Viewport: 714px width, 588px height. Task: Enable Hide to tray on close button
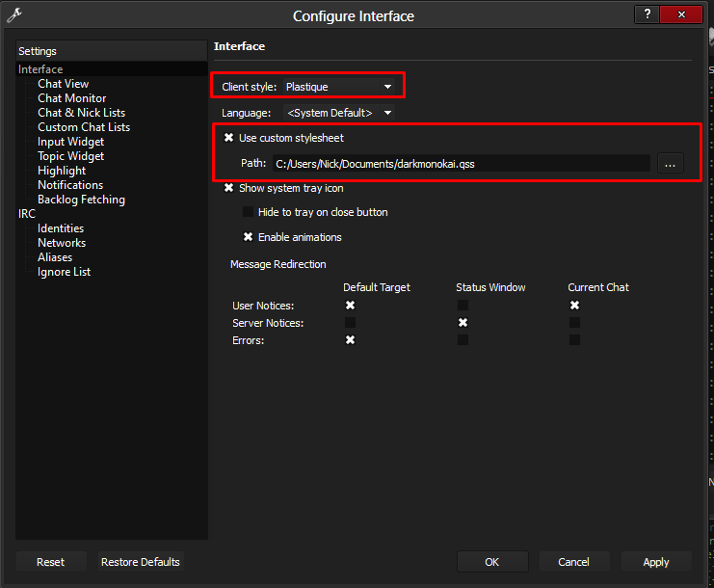click(x=248, y=212)
